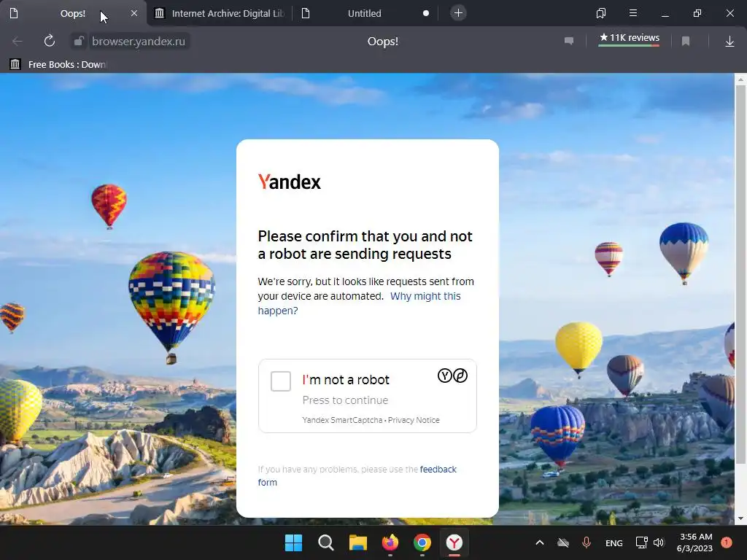The height and width of the screenshot is (560, 747).
Task: Close the Oops! tab
Action: click(x=134, y=13)
